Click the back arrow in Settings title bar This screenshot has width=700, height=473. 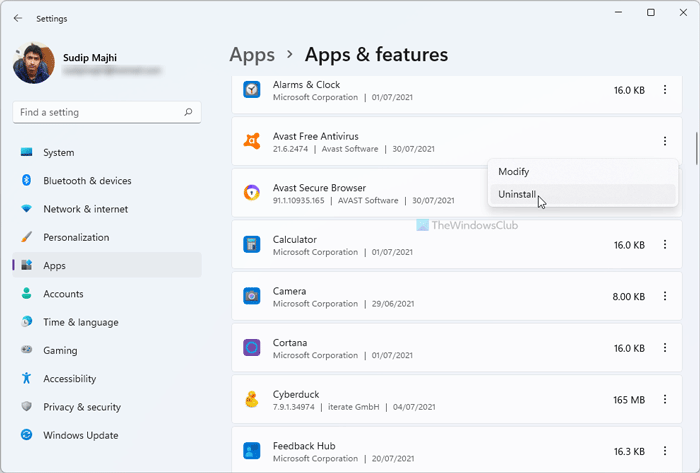(18, 17)
